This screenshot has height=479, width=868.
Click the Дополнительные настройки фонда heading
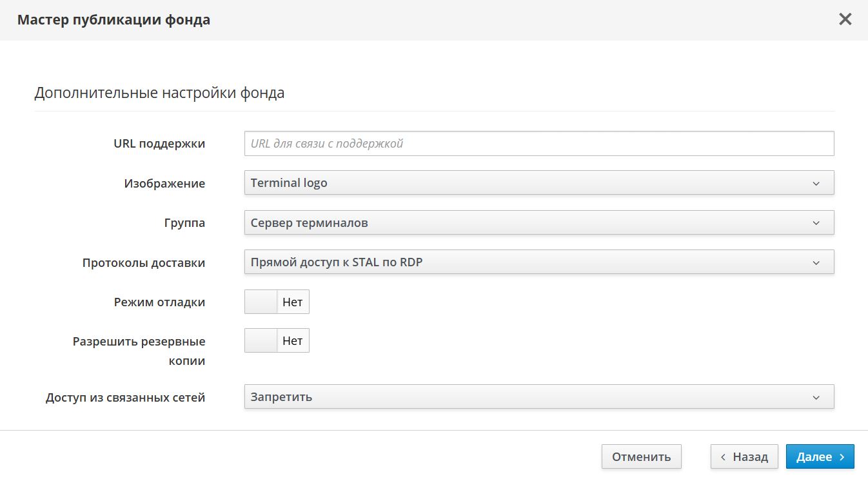[x=159, y=93]
